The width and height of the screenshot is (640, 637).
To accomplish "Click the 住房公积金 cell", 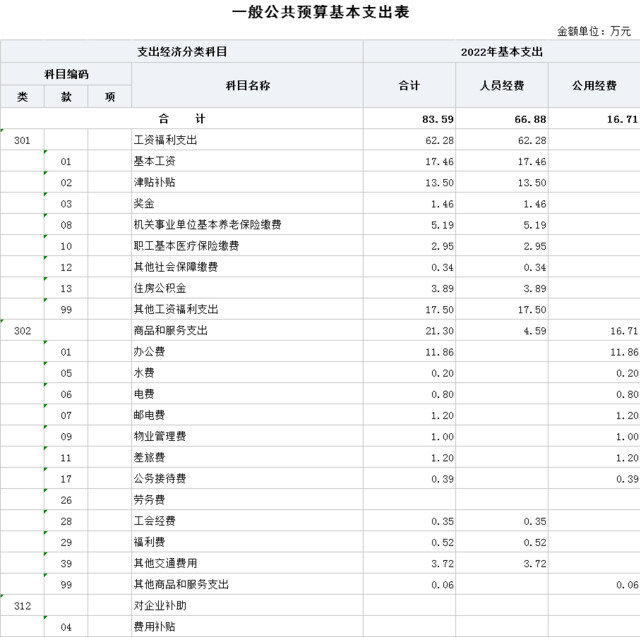I will coord(159,288).
